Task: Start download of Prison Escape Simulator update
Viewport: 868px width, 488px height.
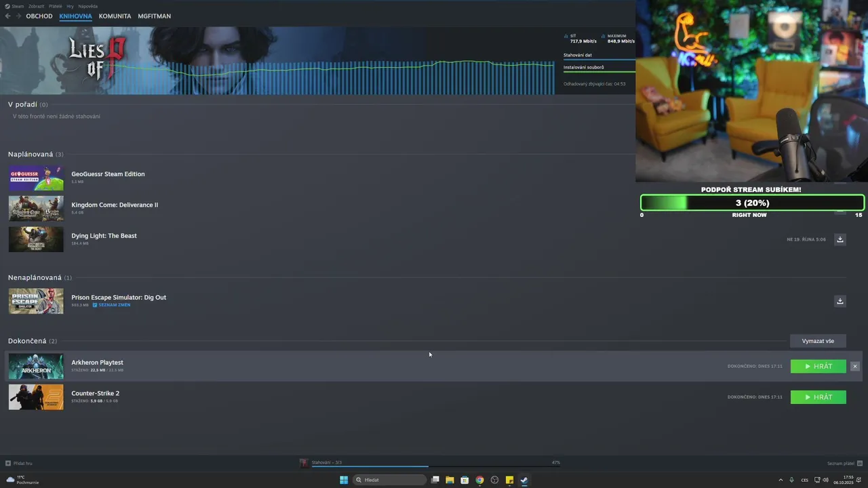Action: click(840, 301)
